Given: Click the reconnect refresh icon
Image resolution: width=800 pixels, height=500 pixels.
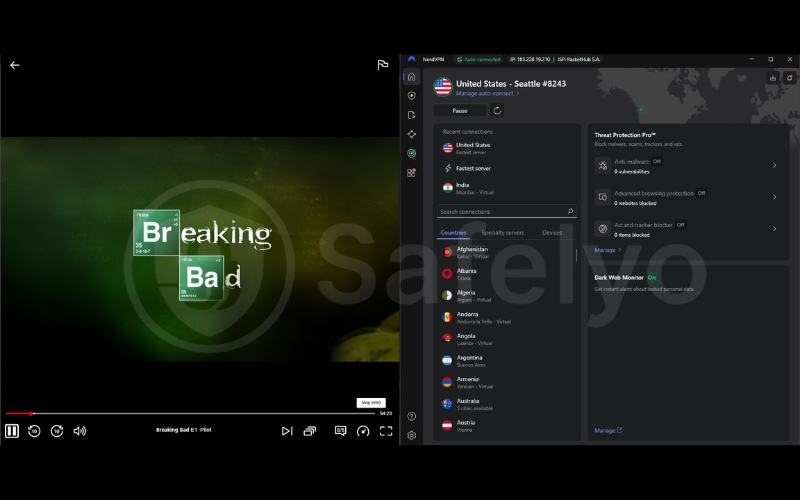Looking at the screenshot, I should (497, 111).
